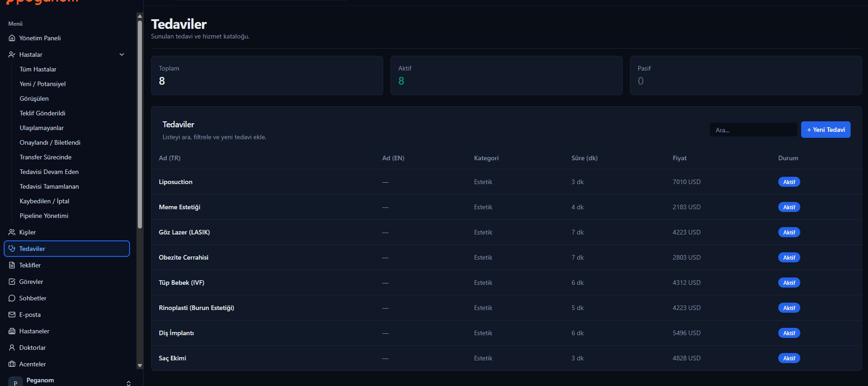Select the Tüp Bebek (IVF) row name
The height and width of the screenshot is (386, 868).
click(181, 283)
